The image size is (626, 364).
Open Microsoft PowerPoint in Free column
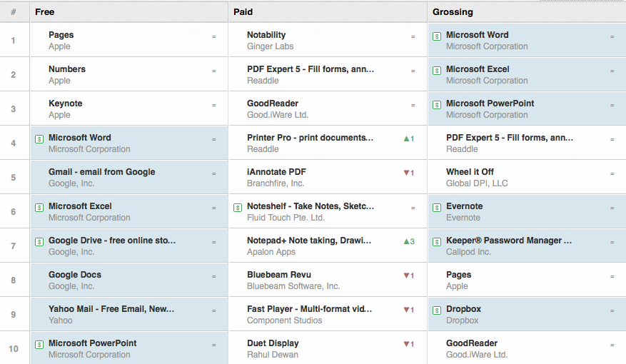point(93,343)
